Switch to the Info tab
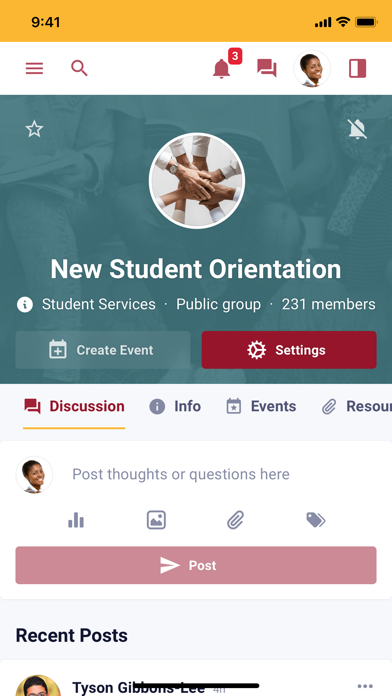The width and height of the screenshot is (392, 696). tap(175, 406)
